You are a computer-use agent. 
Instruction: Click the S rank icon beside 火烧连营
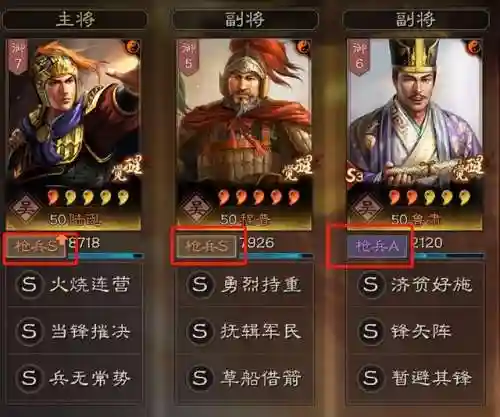[29, 284]
